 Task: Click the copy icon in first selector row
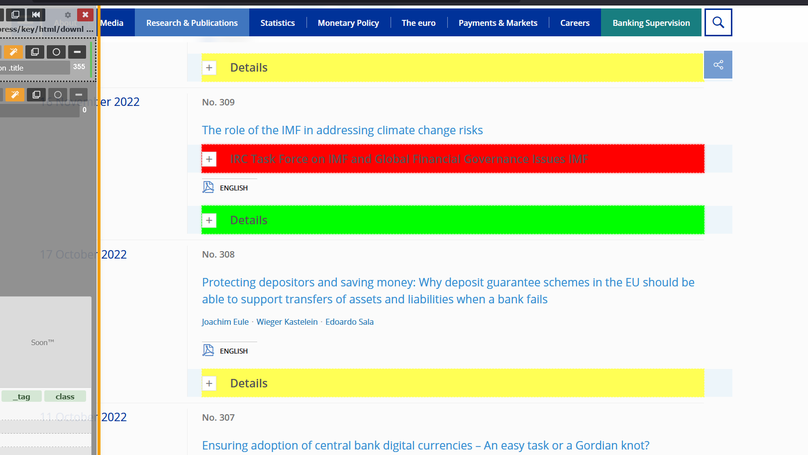35,52
